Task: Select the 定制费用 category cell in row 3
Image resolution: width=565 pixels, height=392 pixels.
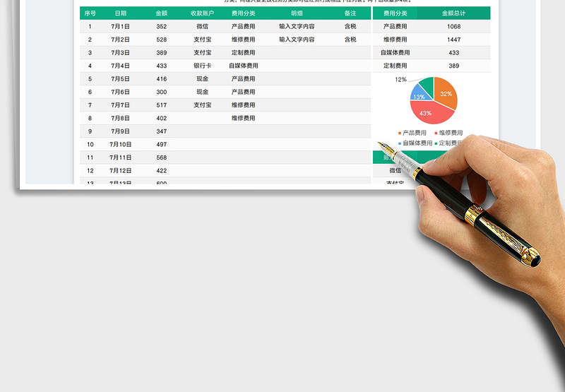Action: pyautogui.click(x=243, y=53)
